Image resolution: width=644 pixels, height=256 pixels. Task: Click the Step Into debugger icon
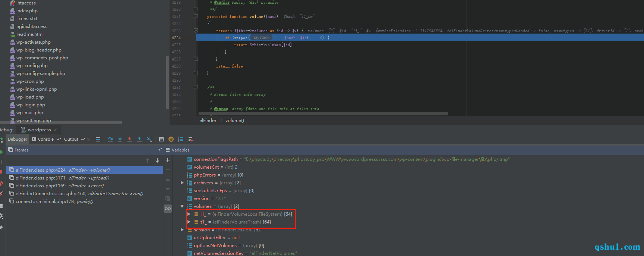coord(120,139)
